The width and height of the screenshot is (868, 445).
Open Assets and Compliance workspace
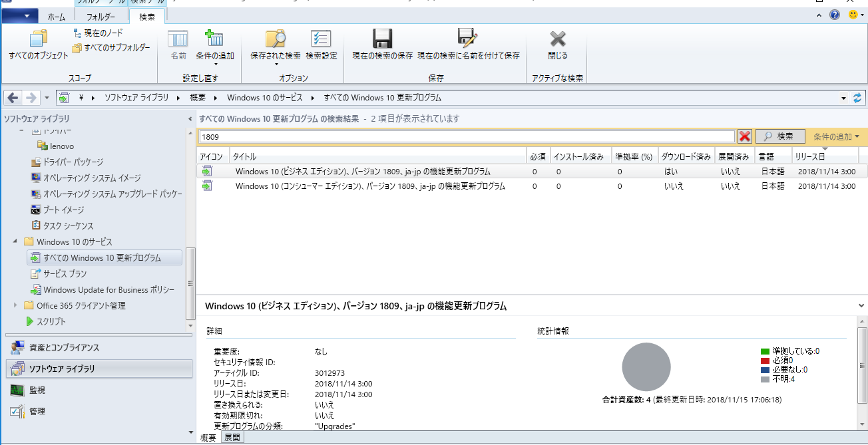click(x=99, y=348)
